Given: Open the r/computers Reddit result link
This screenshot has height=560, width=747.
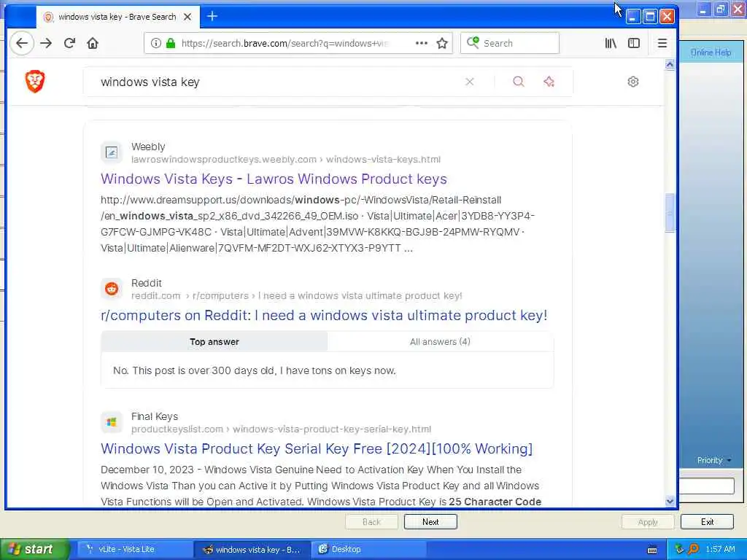Looking at the screenshot, I should click(324, 315).
